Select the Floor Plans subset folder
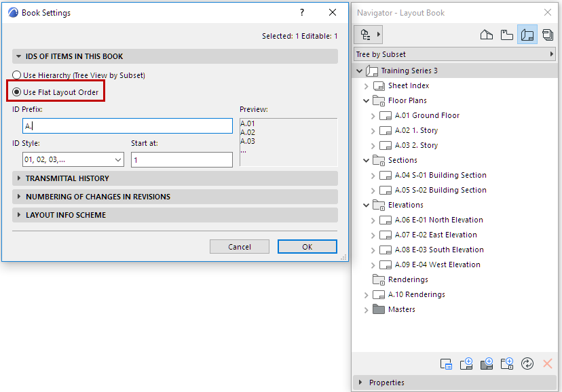Image resolution: width=562 pixels, height=392 pixels. (400, 100)
